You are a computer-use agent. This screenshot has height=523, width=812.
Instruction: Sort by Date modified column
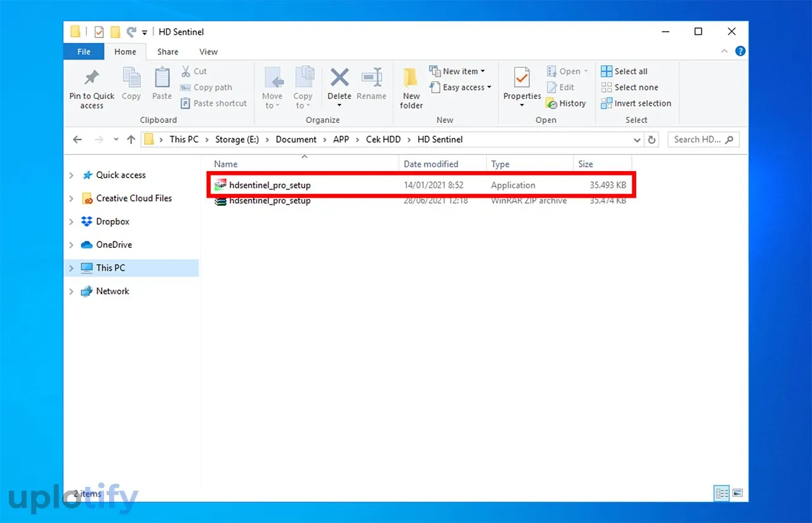tap(443, 164)
